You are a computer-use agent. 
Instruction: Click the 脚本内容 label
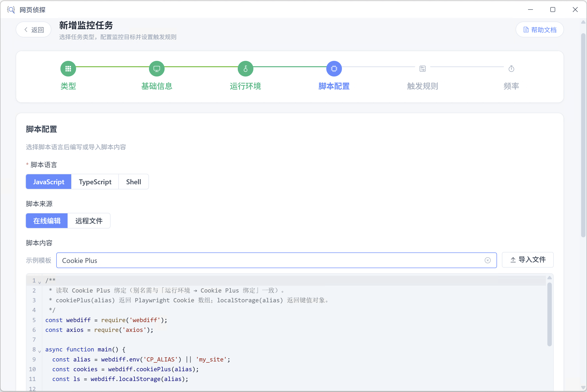tap(39, 243)
